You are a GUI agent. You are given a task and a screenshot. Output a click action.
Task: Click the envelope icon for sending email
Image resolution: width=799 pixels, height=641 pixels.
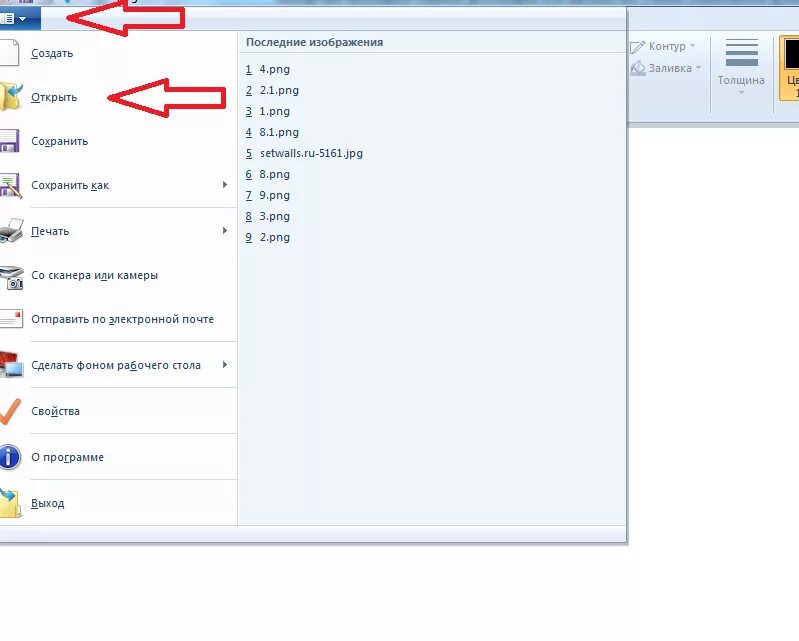click(x=11, y=319)
